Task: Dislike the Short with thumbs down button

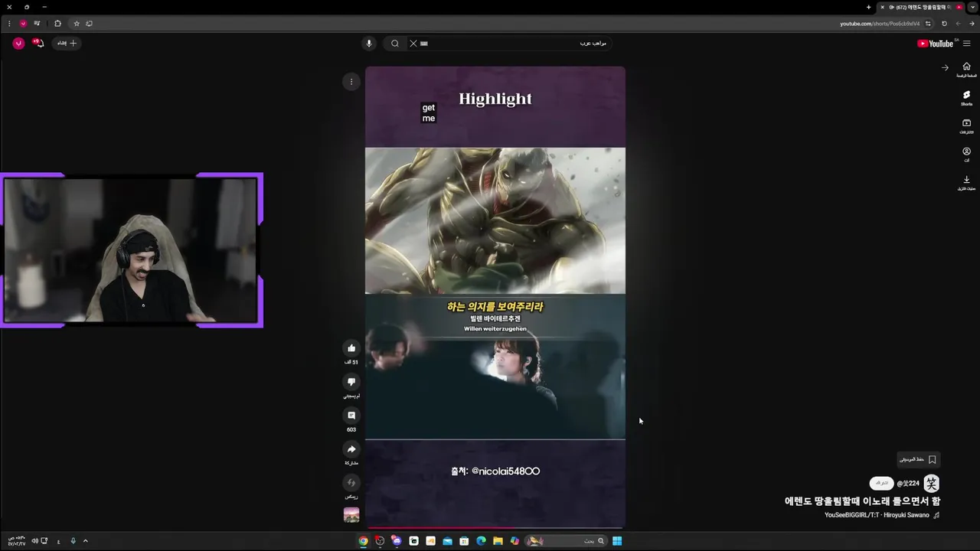Action: point(351,382)
